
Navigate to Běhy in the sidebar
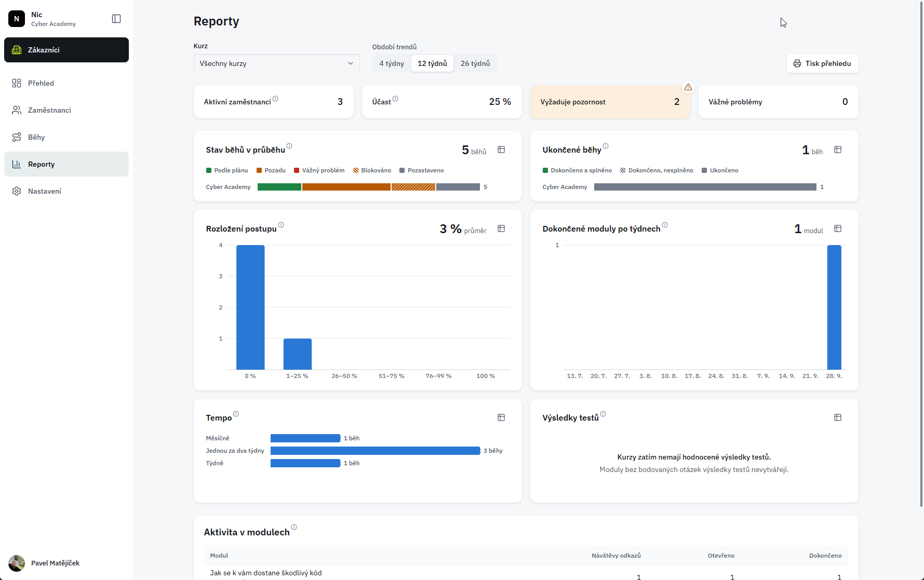66,137
